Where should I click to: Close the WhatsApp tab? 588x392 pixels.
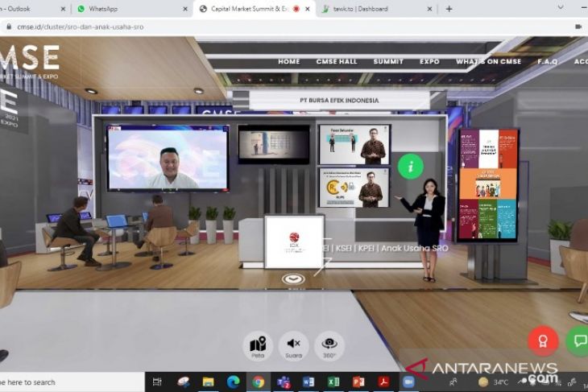tap(185, 9)
